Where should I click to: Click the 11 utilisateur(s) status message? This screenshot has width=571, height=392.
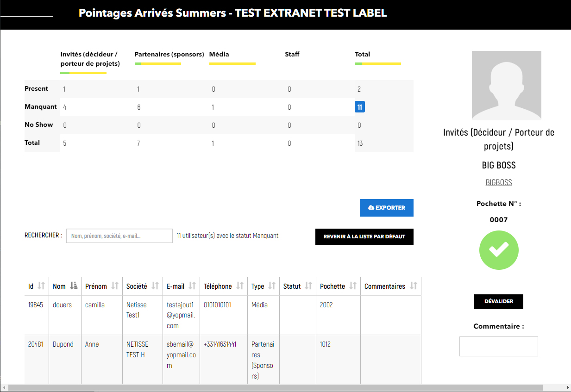[228, 236]
